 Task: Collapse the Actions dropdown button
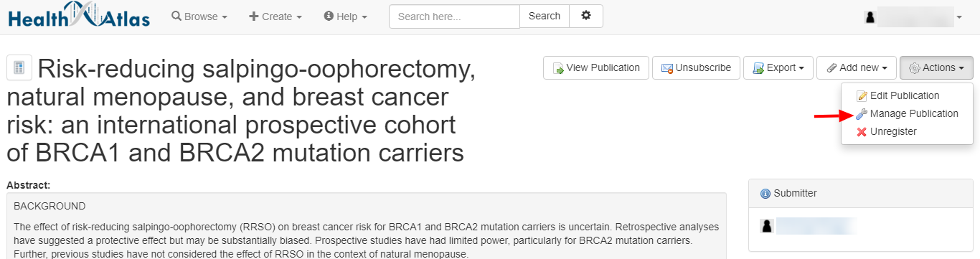[936, 68]
